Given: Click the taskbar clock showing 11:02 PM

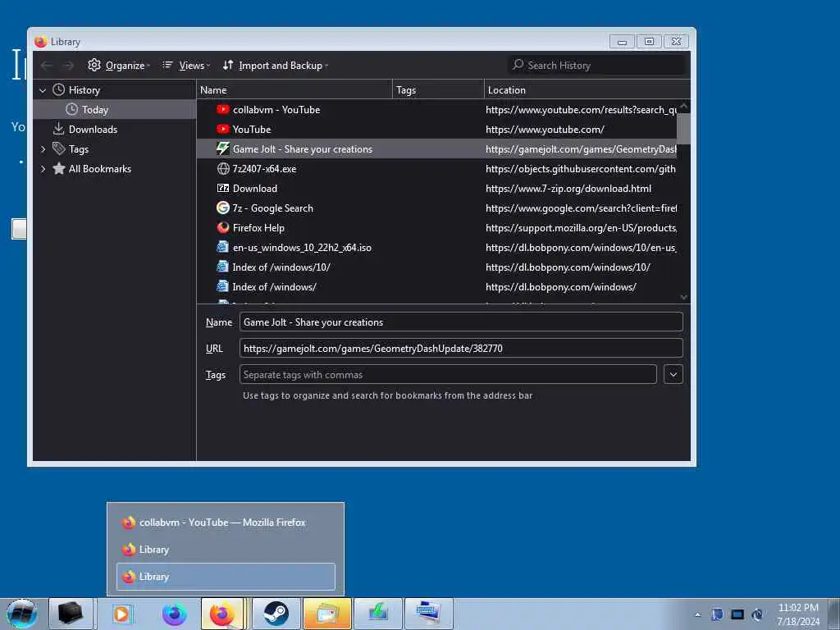Looking at the screenshot, I should (798, 614).
